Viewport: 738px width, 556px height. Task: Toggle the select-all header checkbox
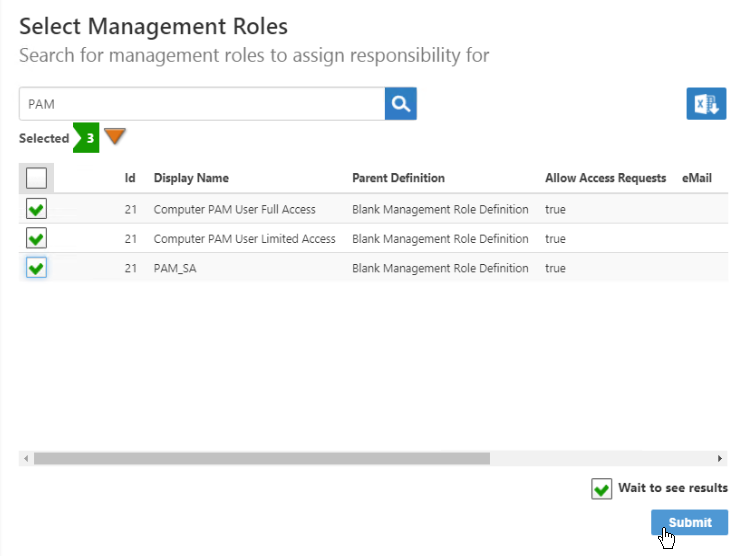(x=36, y=178)
